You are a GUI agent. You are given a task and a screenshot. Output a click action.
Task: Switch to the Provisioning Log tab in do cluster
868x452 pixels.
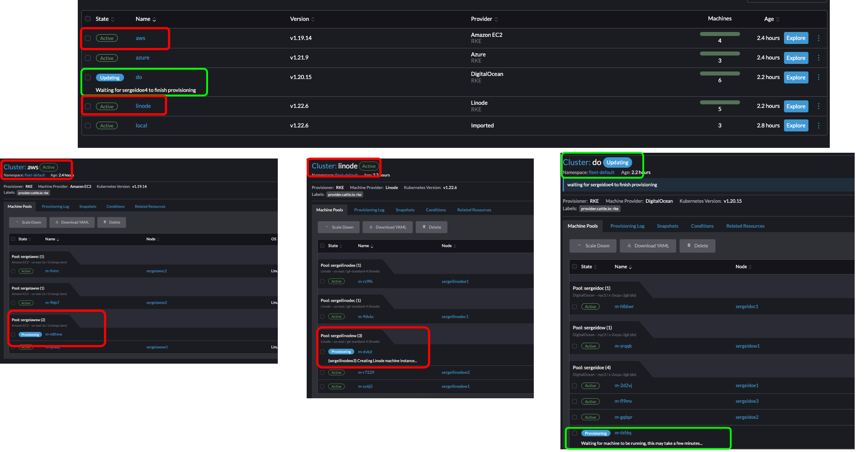pos(627,226)
